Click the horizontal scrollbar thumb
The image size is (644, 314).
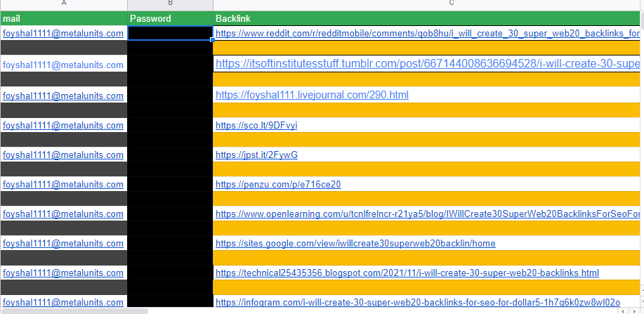click(74, 311)
